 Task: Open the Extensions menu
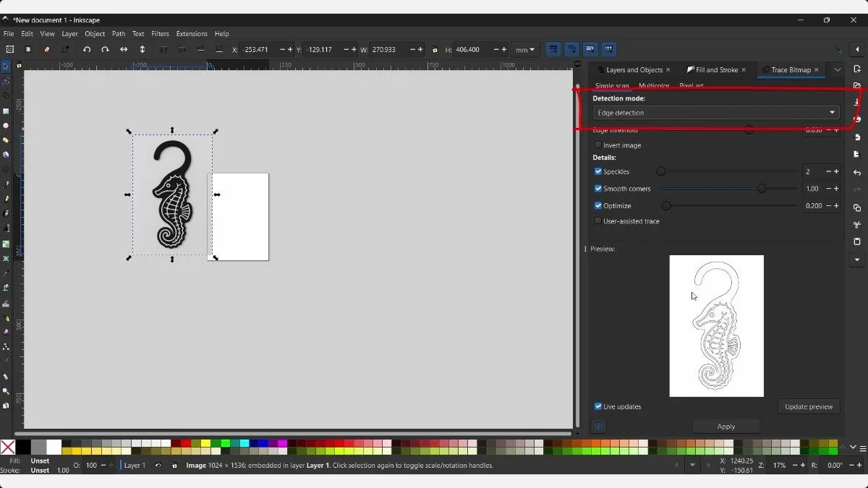(x=192, y=34)
